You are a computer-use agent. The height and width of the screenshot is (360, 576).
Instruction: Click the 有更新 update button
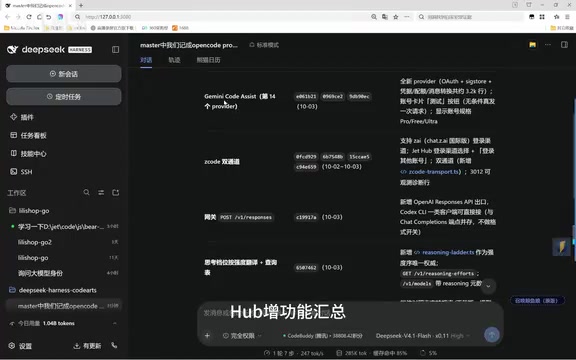tap(87, 346)
